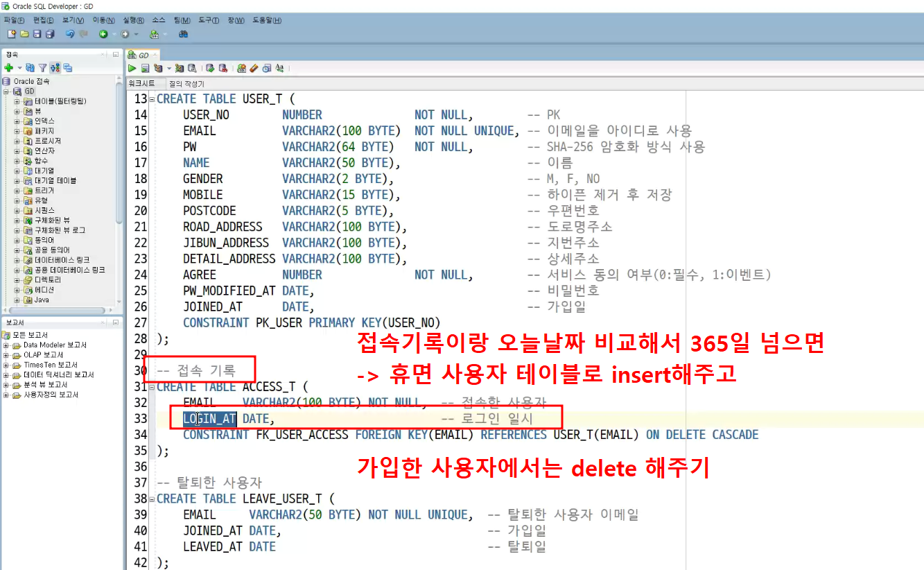
Task: Open the new connection dropdown arrow
Action: click(x=19, y=68)
